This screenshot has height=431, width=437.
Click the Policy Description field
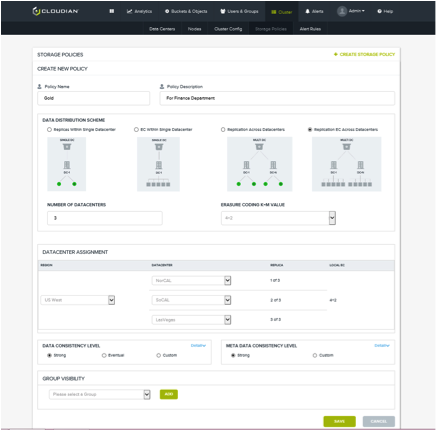[x=277, y=98]
